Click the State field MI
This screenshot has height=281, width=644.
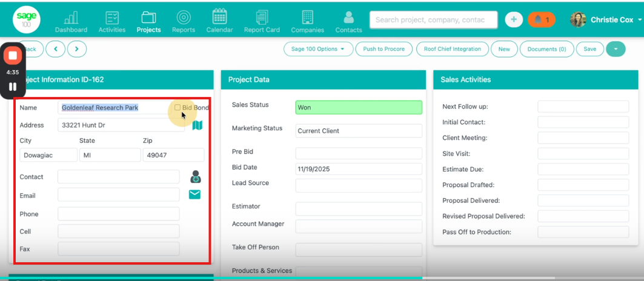point(110,155)
